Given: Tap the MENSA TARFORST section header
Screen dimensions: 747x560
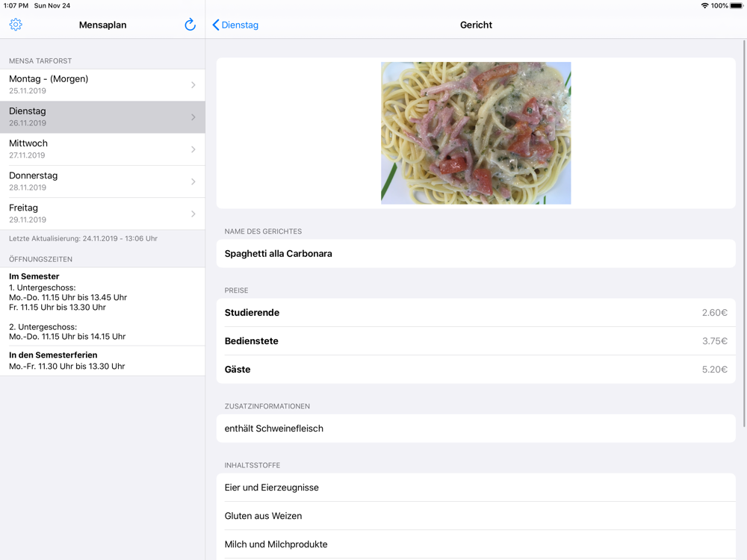Looking at the screenshot, I should click(40, 61).
